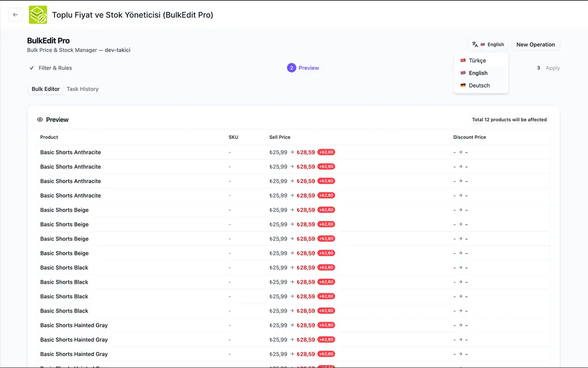This screenshot has height=368, width=588.
Task: Click the Turkish flag icon
Action: point(463,60)
